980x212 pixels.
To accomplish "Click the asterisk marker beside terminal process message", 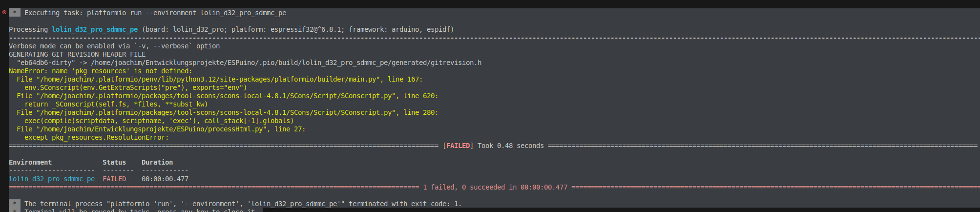I will 15,204.
